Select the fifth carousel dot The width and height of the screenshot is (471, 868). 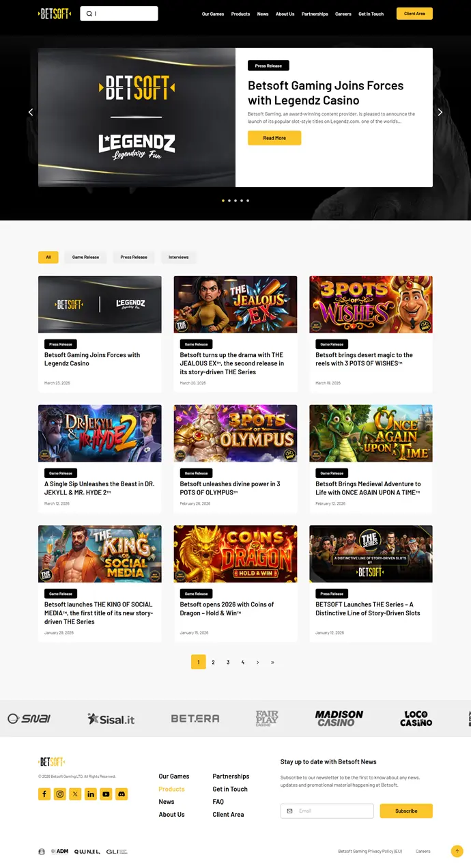click(x=248, y=201)
